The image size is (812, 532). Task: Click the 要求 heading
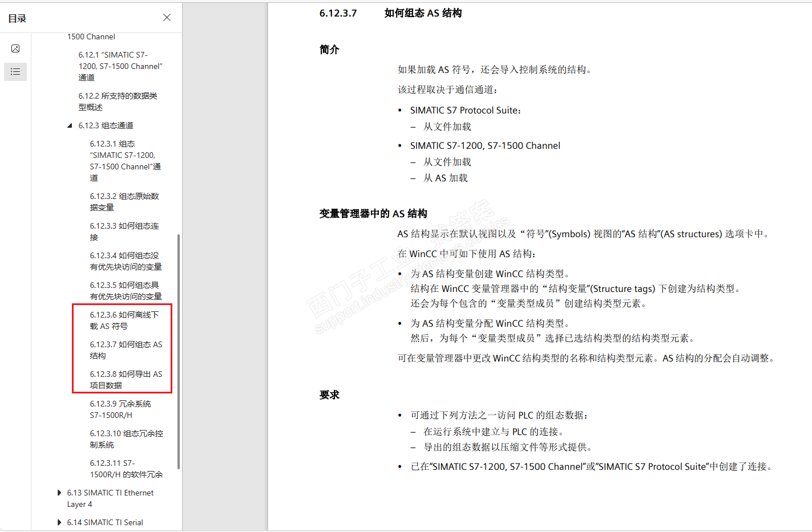tap(329, 395)
